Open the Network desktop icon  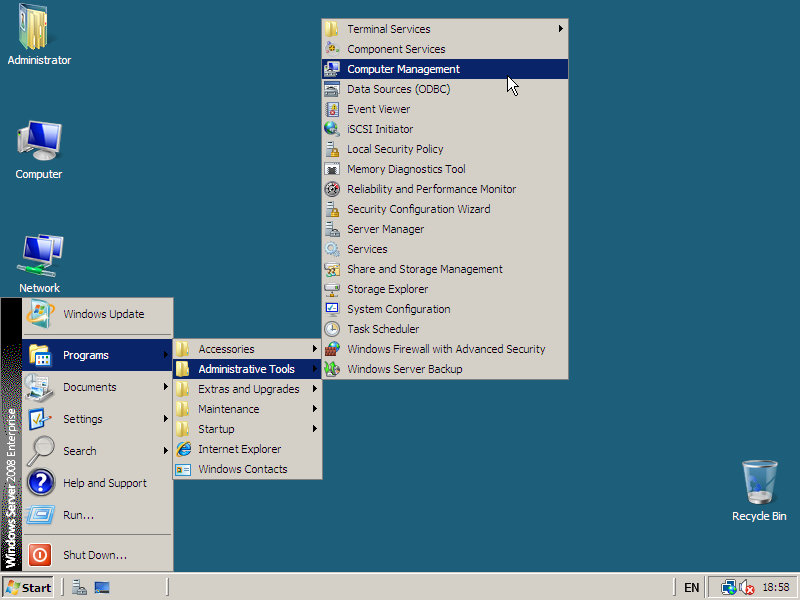pos(38,257)
